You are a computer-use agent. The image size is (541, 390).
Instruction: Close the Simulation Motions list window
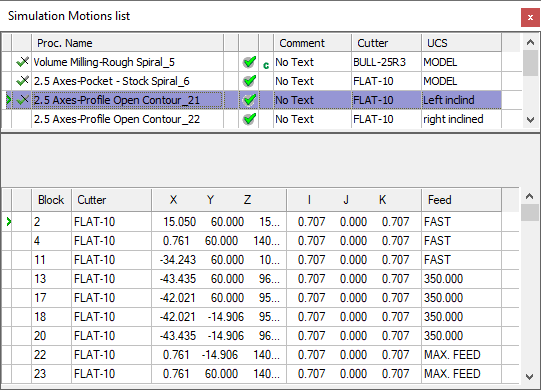pyautogui.click(x=530, y=17)
